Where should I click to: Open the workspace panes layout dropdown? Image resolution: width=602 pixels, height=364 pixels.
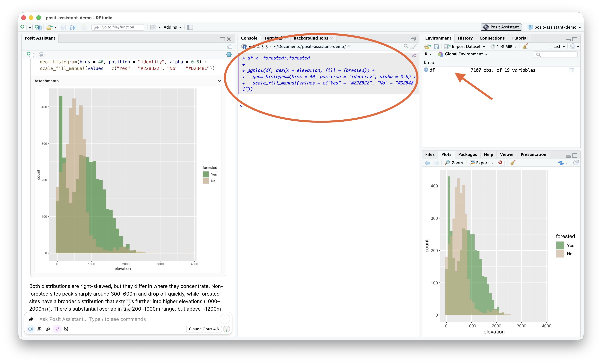point(155,27)
